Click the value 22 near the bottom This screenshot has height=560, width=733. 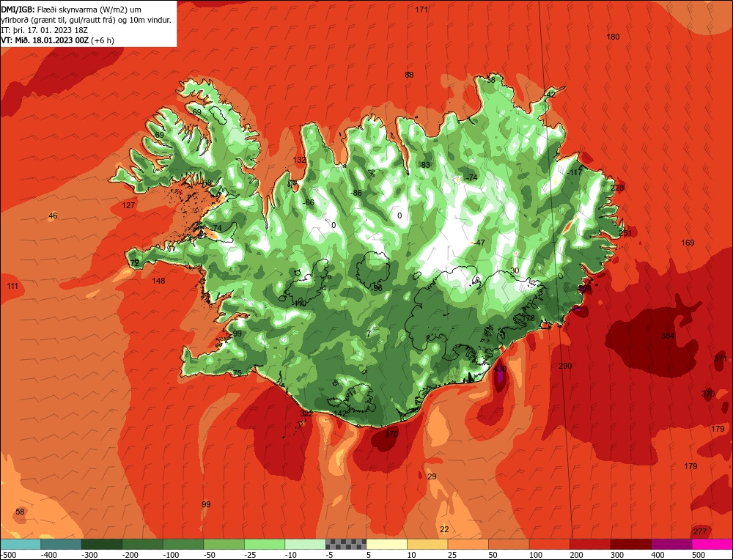[x=444, y=529]
